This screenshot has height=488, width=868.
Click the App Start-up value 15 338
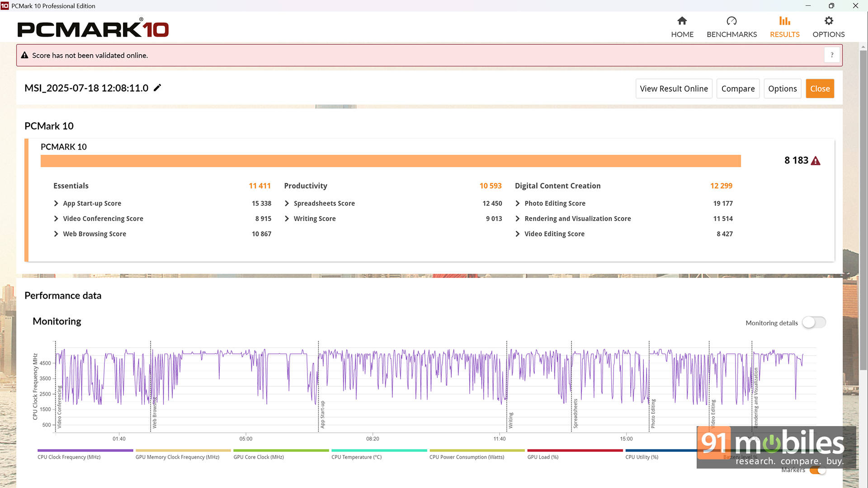click(x=261, y=203)
